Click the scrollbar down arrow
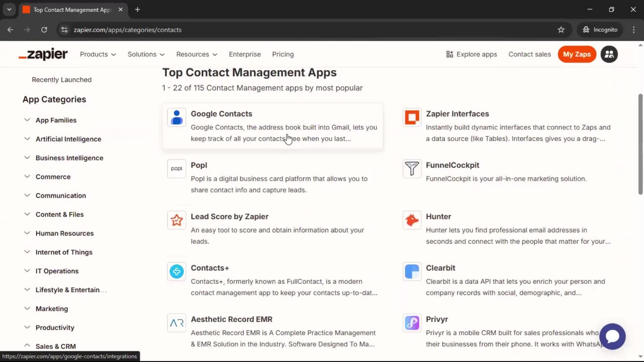The image size is (644, 362). [640, 357]
